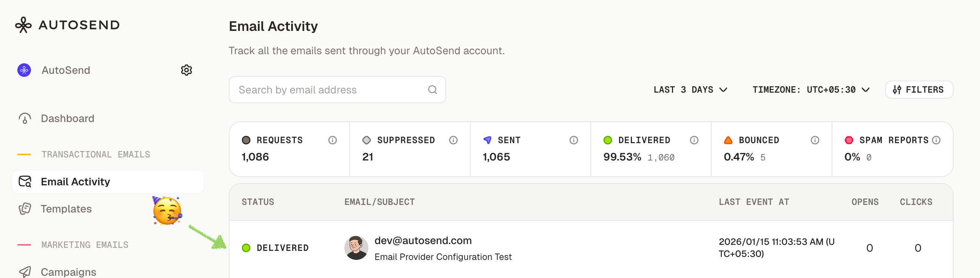This screenshot has width=980, height=278.
Task: Show info for Suppressed metric
Action: coord(453,140)
